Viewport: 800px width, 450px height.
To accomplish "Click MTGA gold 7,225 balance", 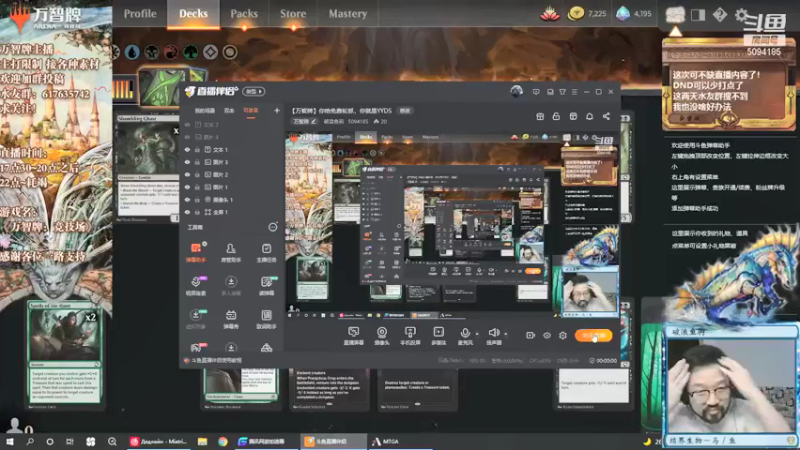I will tap(587, 14).
